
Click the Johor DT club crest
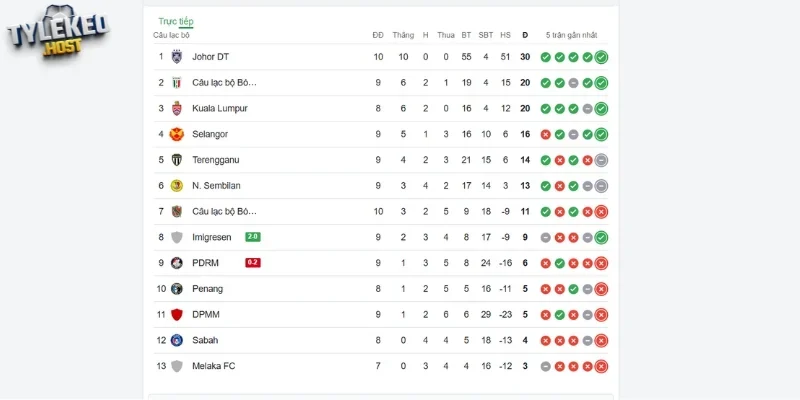(177, 57)
